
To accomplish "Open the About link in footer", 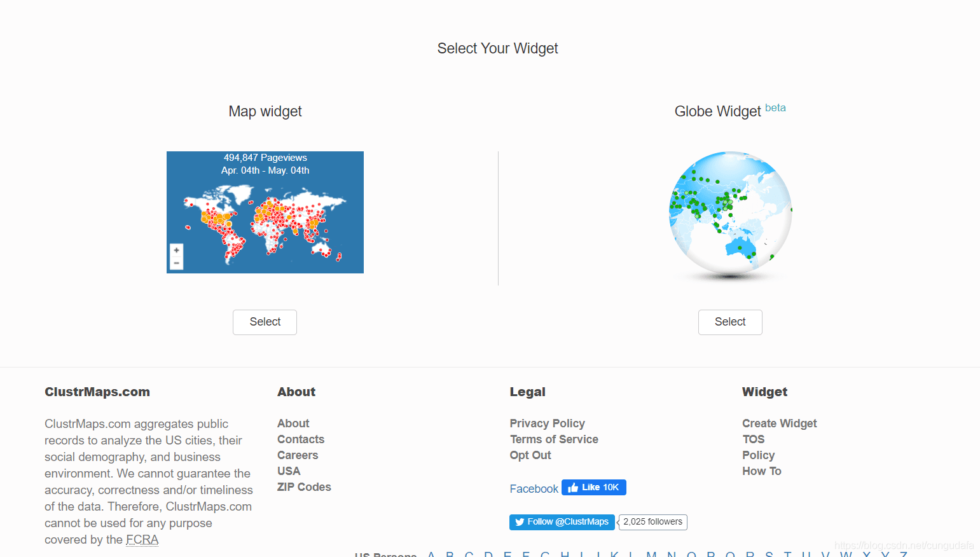I will tap(293, 423).
